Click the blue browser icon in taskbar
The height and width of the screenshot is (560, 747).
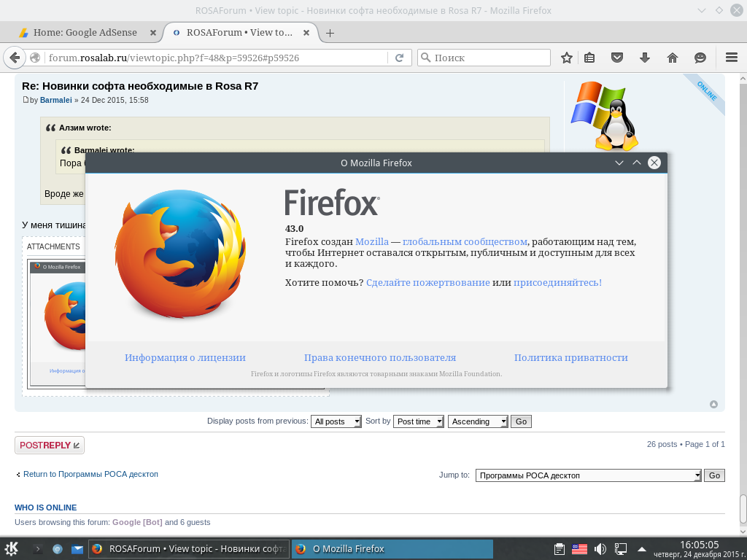point(58,549)
